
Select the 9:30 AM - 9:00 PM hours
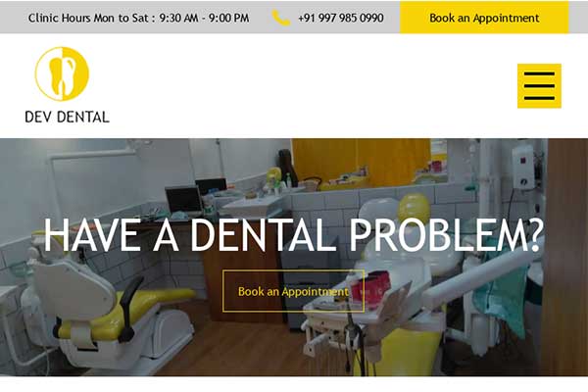(x=204, y=18)
